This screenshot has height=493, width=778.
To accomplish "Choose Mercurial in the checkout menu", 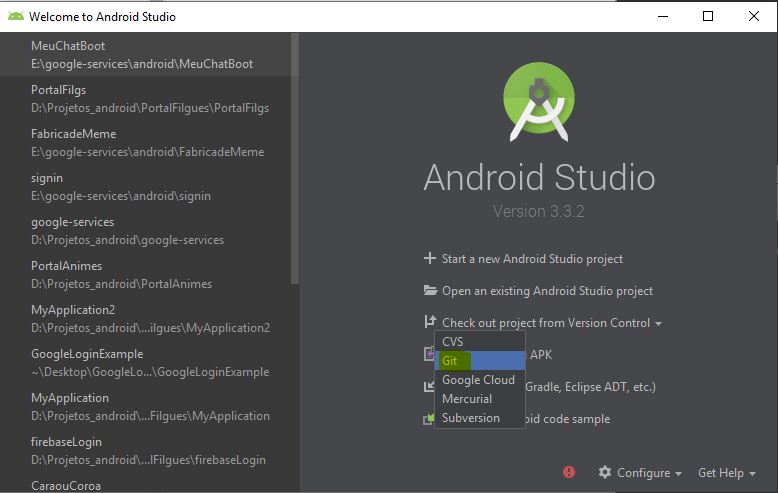I will (x=480, y=399).
